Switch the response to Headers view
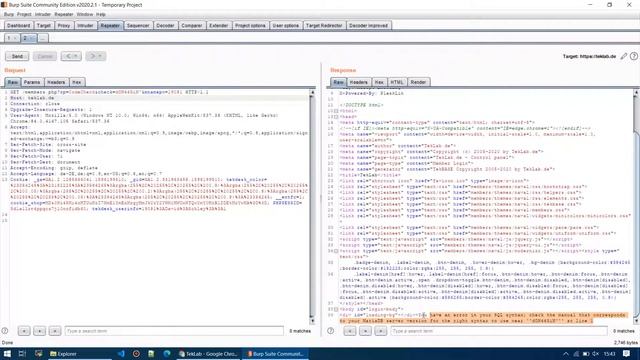Screen dimensions: 640x360 [x=358, y=82]
